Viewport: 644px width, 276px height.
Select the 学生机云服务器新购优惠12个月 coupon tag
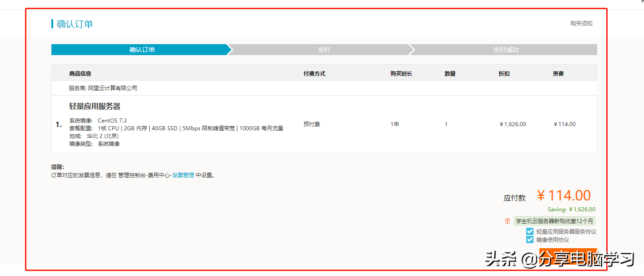(x=555, y=221)
